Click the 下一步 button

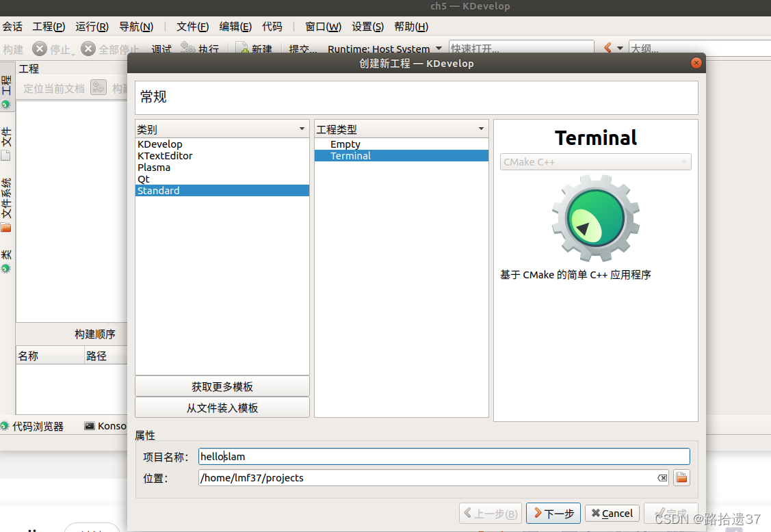553,514
